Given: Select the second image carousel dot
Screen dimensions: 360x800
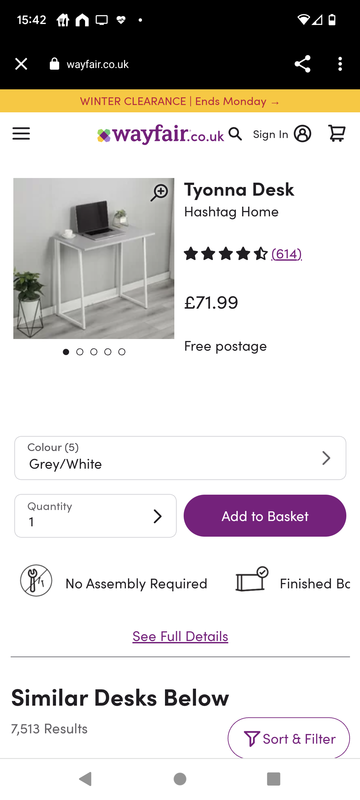Looking at the screenshot, I should tap(80, 352).
